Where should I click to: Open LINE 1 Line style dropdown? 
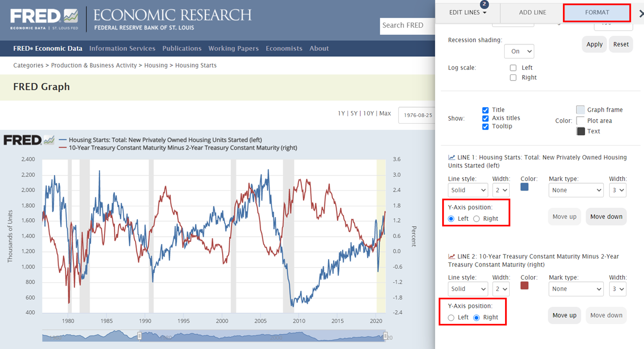tap(468, 190)
